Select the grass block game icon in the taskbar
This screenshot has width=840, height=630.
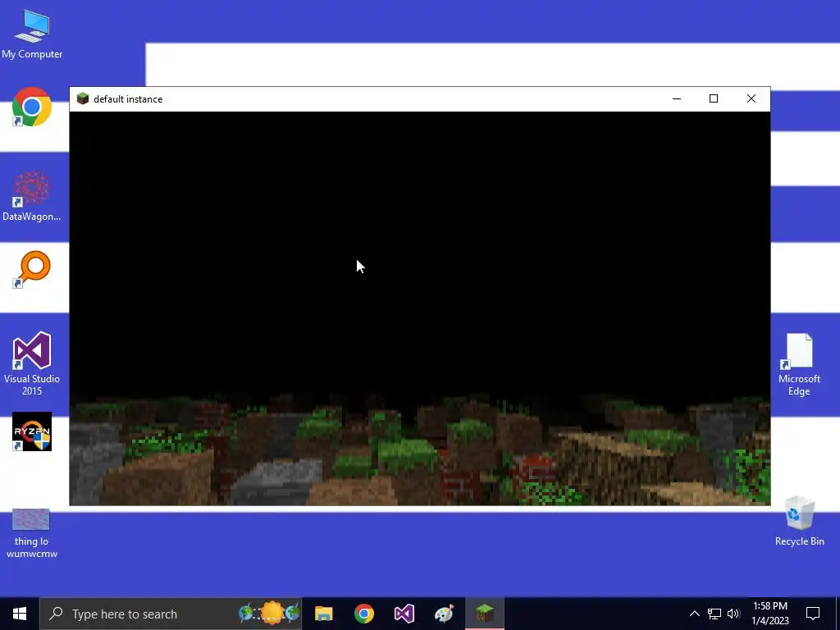click(484, 614)
